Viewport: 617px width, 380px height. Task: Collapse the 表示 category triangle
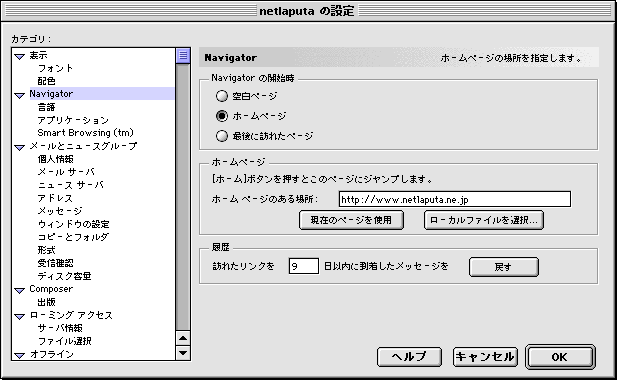[x=19, y=56]
